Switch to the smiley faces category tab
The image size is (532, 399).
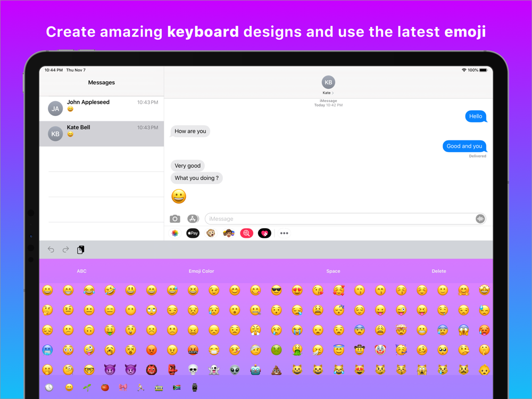pos(69,387)
